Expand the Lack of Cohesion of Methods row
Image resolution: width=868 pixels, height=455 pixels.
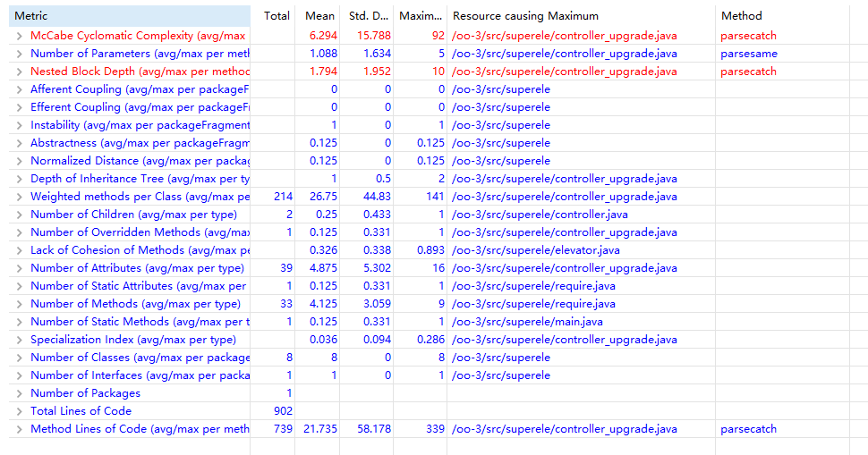[20, 250]
